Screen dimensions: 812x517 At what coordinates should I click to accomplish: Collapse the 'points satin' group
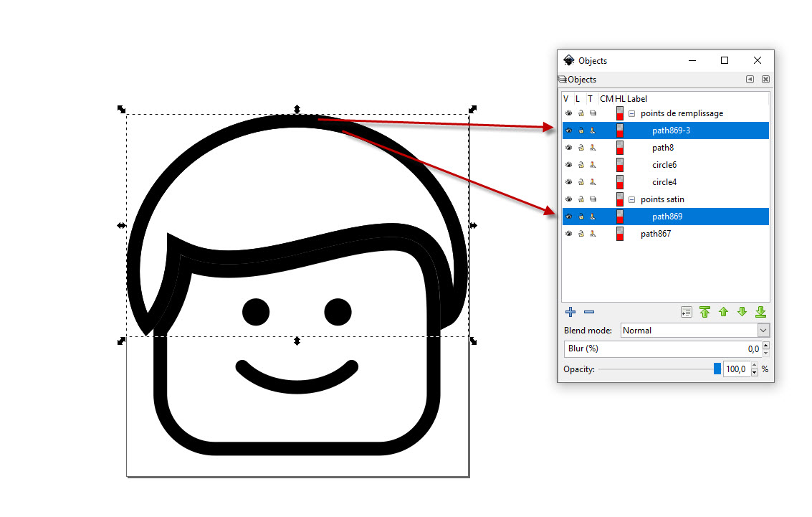[x=632, y=199]
